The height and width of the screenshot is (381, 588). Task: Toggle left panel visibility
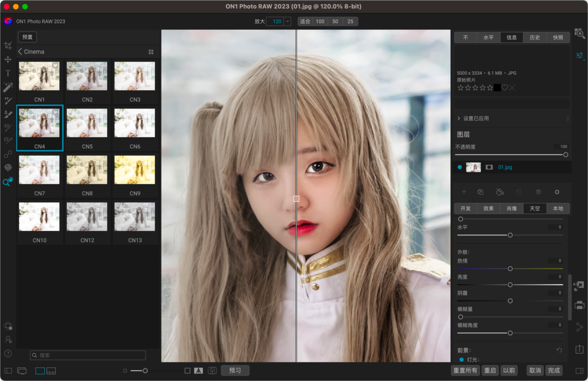8,371
